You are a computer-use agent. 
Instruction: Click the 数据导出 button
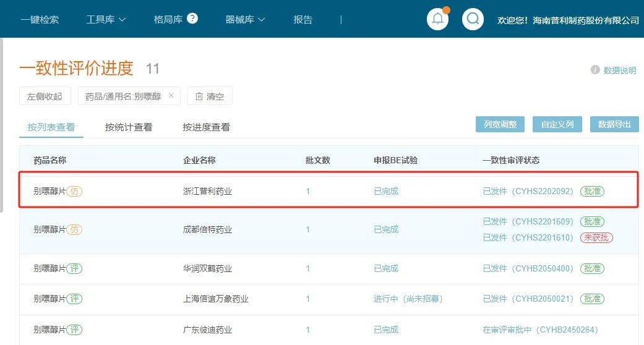point(614,124)
